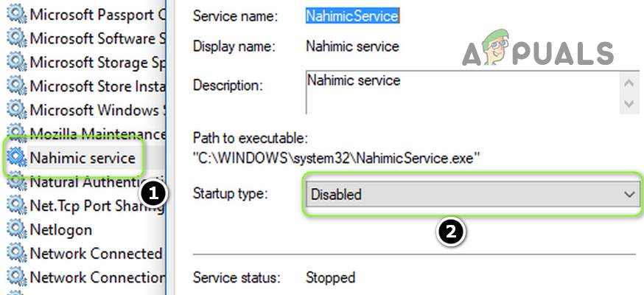Screen dimensions: 644x295
Task: Click gear icon beside Microsoft Passport
Action: click(x=16, y=15)
